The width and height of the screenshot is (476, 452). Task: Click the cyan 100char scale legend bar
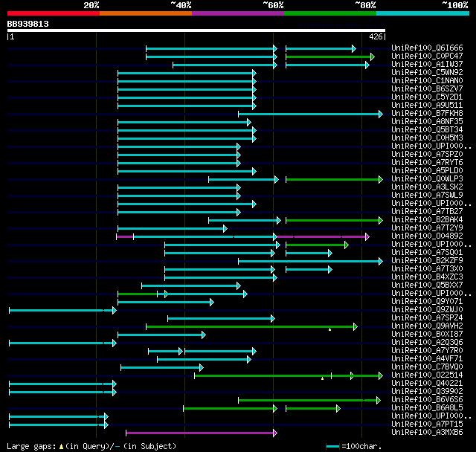click(332, 447)
